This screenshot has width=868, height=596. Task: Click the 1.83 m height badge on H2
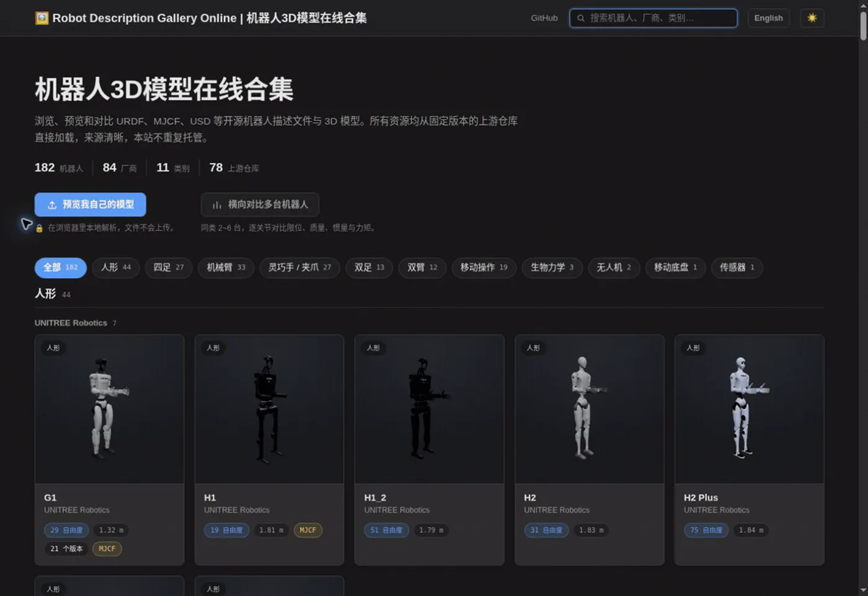coord(591,530)
